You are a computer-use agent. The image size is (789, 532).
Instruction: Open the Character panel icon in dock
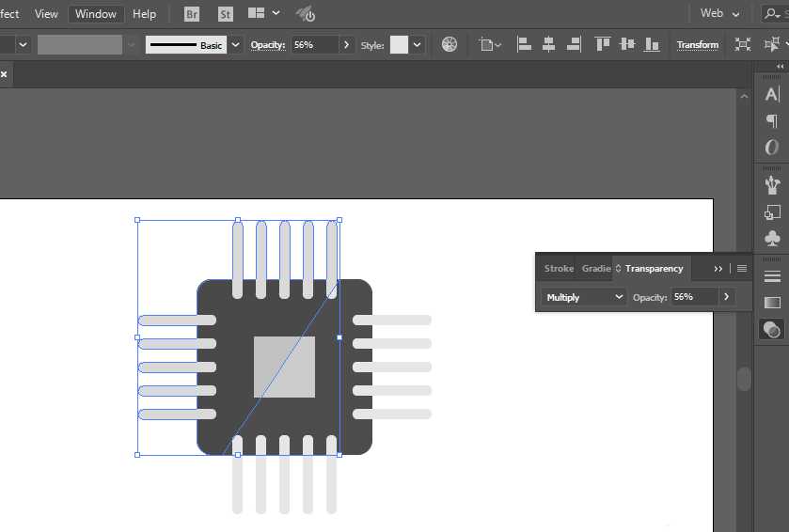(772, 94)
